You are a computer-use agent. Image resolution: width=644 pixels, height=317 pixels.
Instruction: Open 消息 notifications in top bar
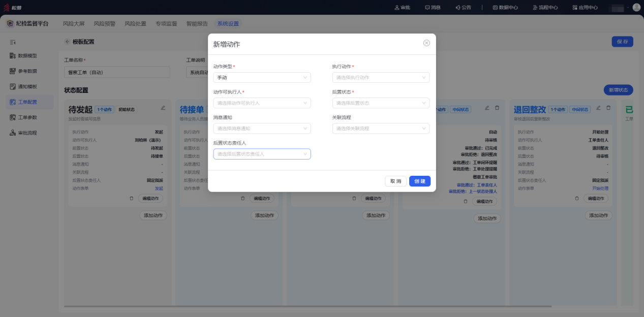click(433, 8)
